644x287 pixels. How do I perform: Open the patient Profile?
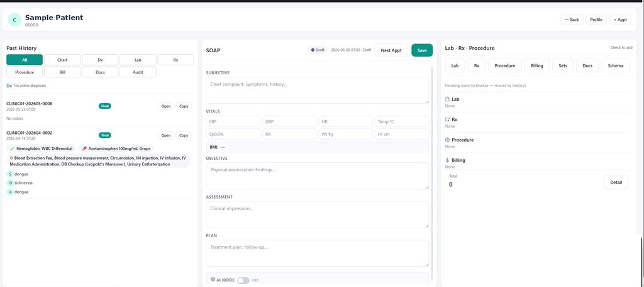pyautogui.click(x=596, y=20)
